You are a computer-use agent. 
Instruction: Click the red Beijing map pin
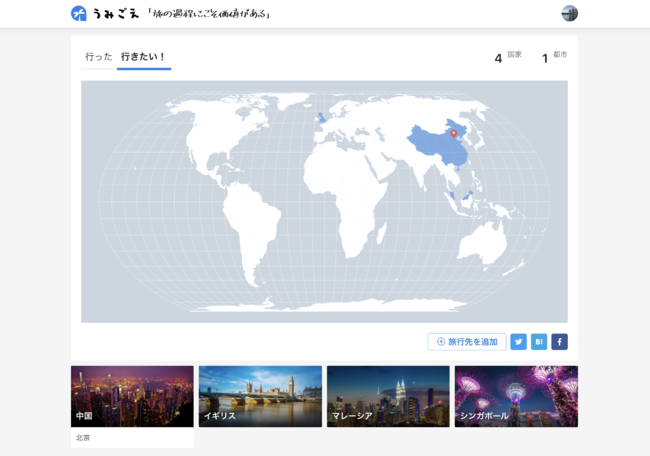click(x=453, y=132)
